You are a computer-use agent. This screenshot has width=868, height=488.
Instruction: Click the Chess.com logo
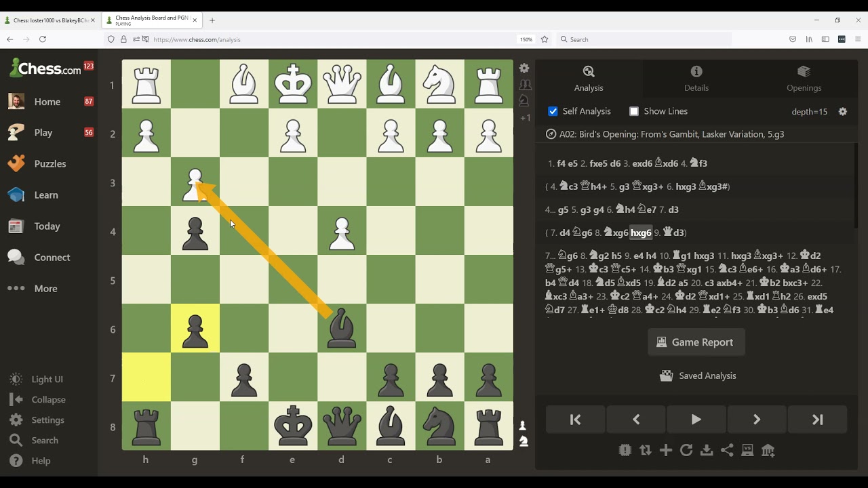(x=45, y=68)
